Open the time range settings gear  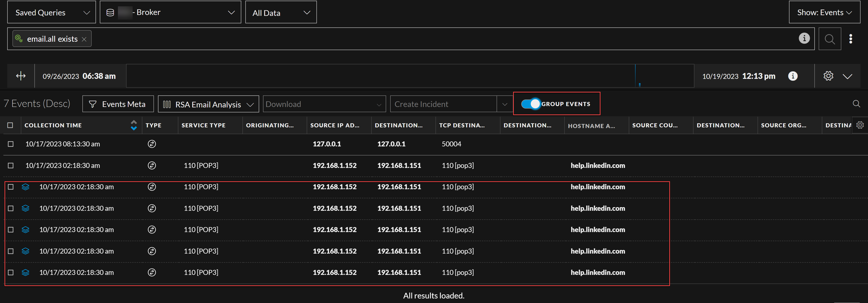pyautogui.click(x=828, y=76)
